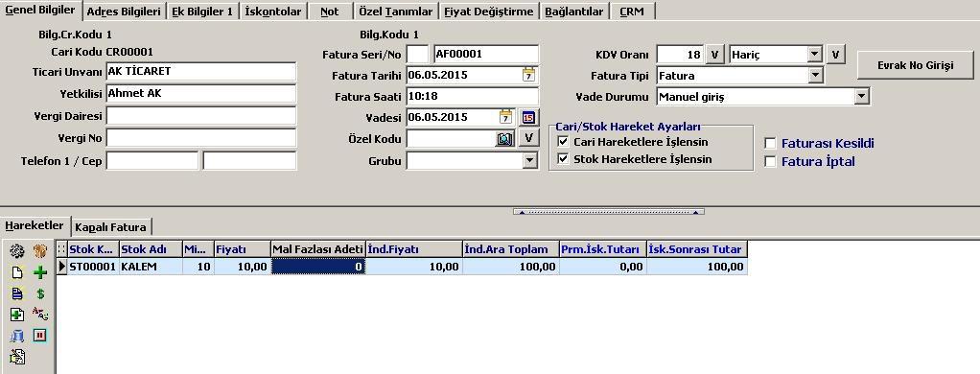Uncheck Cari Hareketlere İşlensin
Image resolution: width=980 pixels, height=374 pixels.
click(x=563, y=142)
